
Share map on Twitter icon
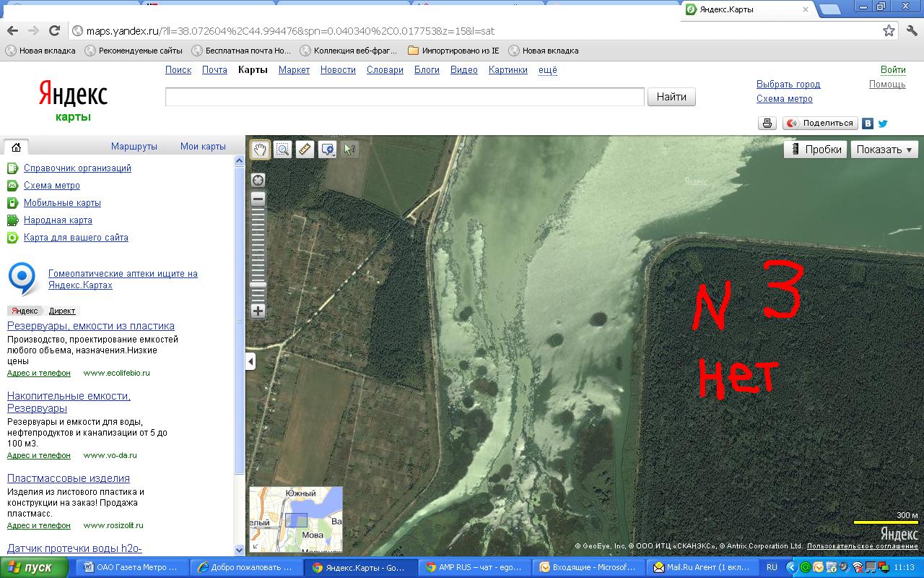[x=883, y=124]
